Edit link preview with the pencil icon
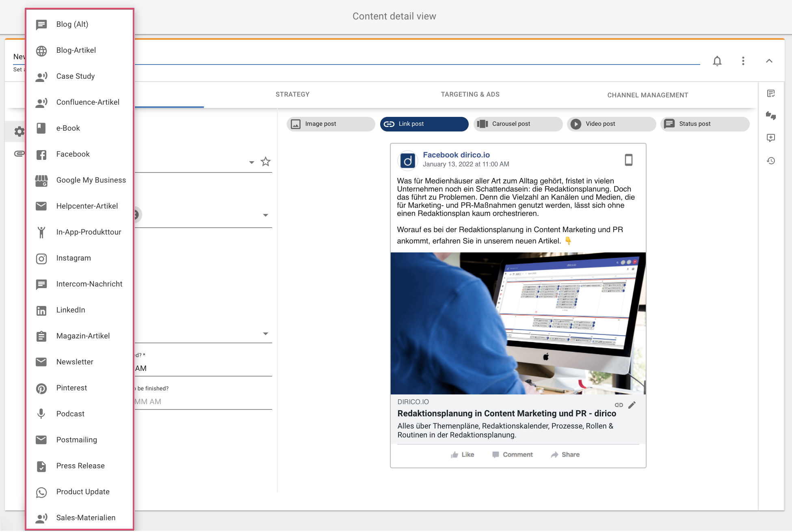The height and width of the screenshot is (532, 792). pos(632,405)
